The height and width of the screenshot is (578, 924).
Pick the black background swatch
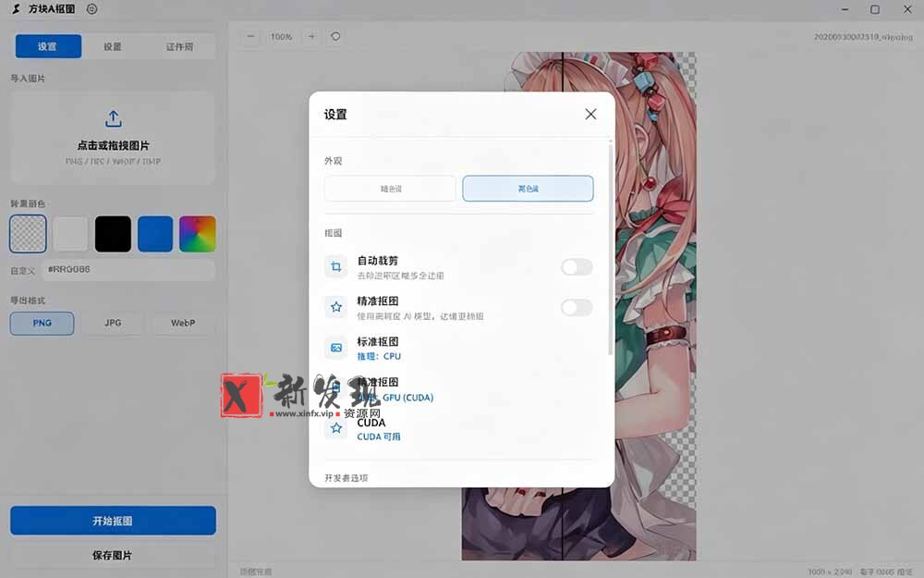pyautogui.click(x=113, y=234)
